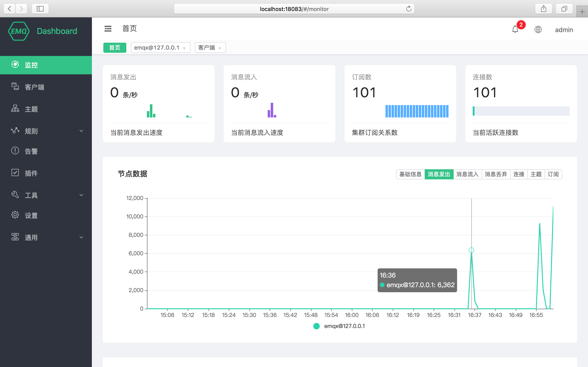Click the admin account label

(x=564, y=30)
